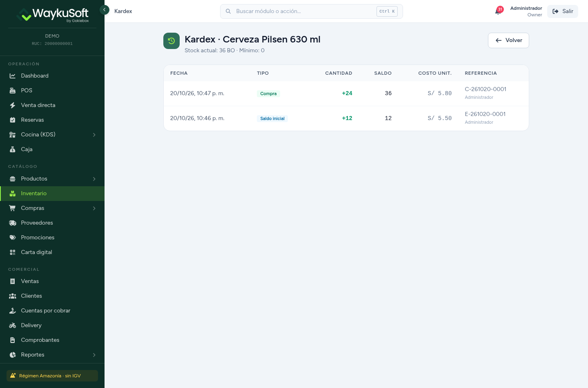The width and height of the screenshot is (588, 388).
Task: Click the Productos burger icon
Action: pyautogui.click(x=13, y=179)
